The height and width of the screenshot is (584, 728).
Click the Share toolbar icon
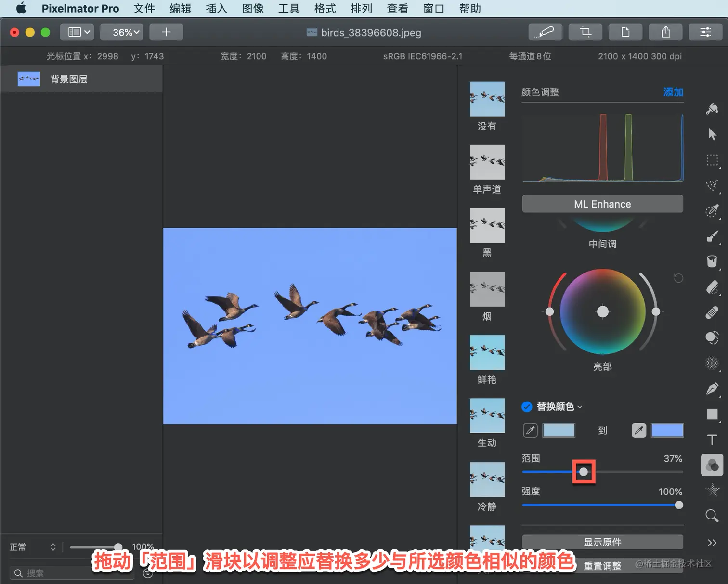pos(666,32)
